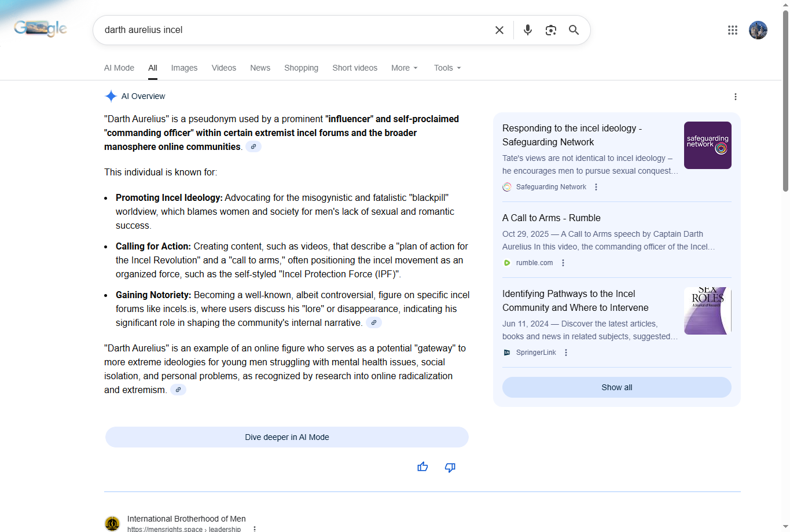Click the Show all sources button
Image resolution: width=790 pixels, height=532 pixels.
tap(616, 387)
